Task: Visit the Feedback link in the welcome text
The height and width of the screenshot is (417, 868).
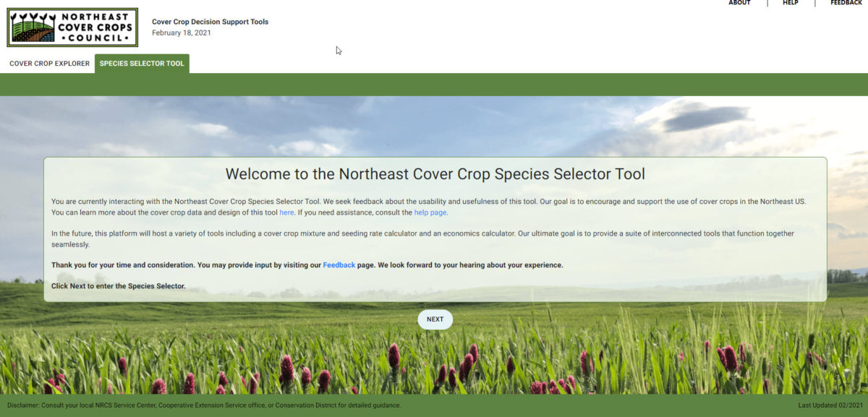Action: 339,265
